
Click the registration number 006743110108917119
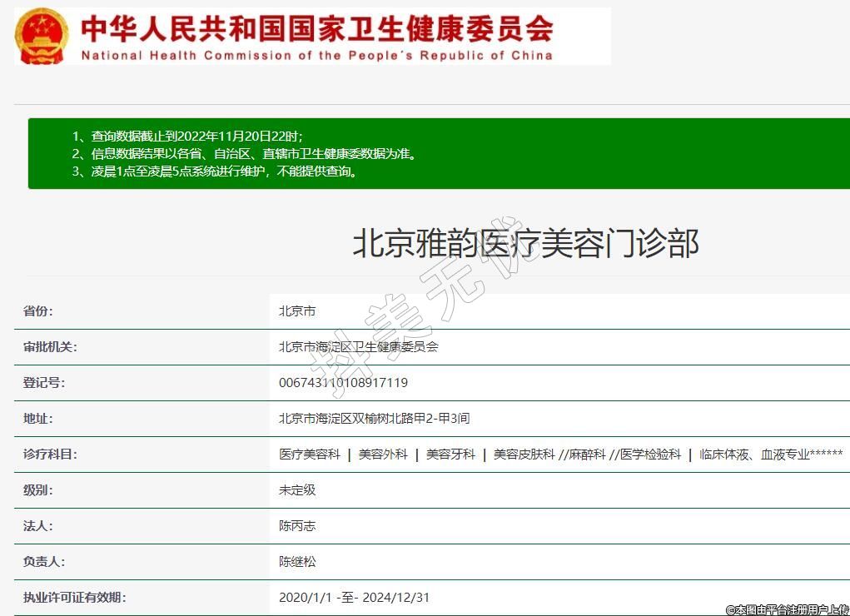click(343, 383)
